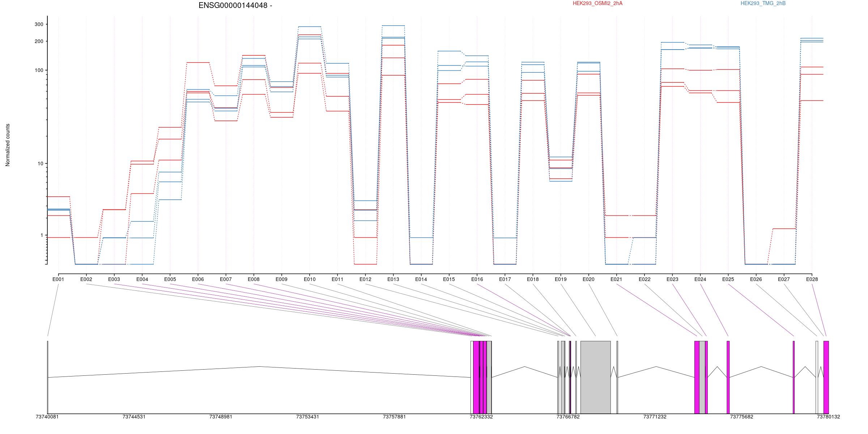Click exon label E015

point(449,279)
